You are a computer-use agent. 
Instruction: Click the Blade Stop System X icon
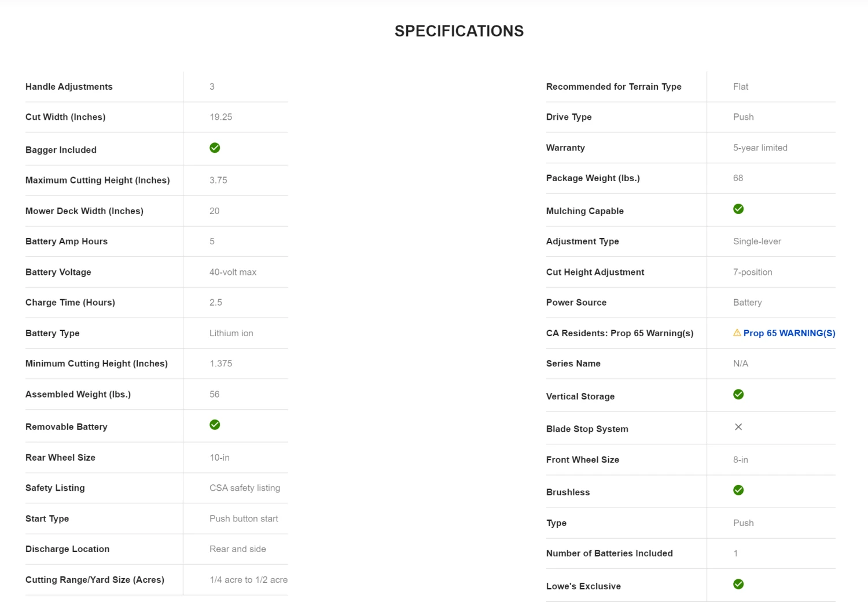click(738, 427)
